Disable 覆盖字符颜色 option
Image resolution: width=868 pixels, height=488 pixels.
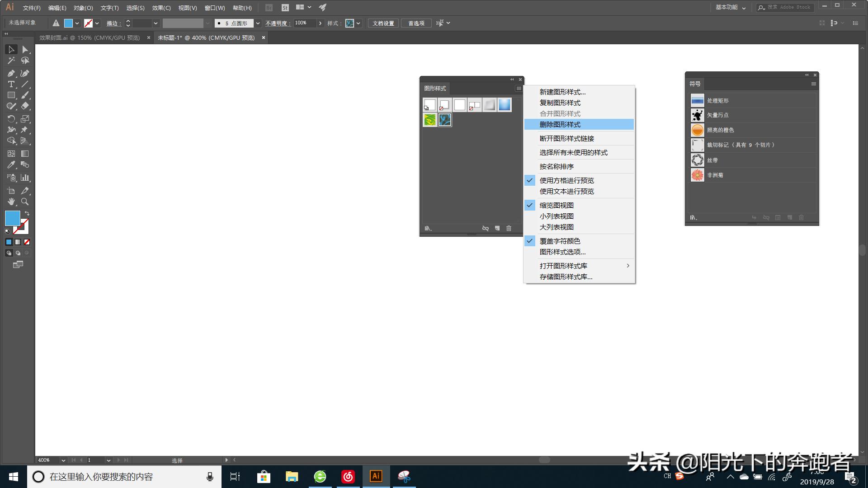[561, 241]
